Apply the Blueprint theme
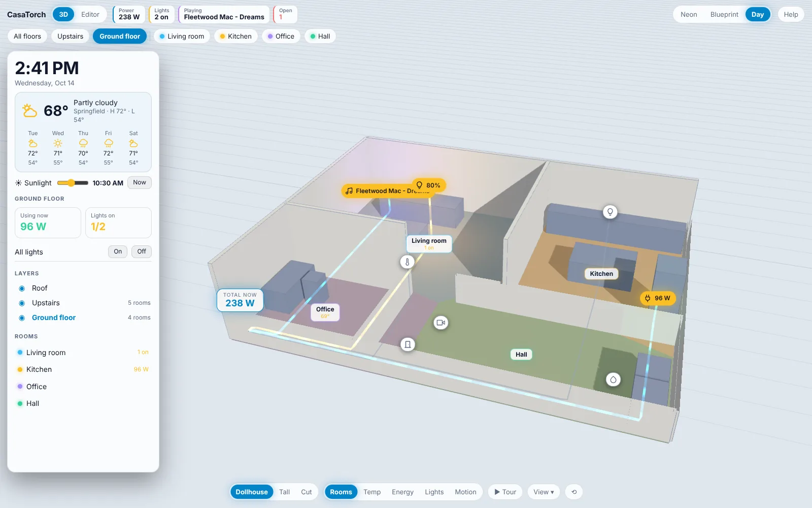This screenshot has width=812, height=508. coord(724,15)
